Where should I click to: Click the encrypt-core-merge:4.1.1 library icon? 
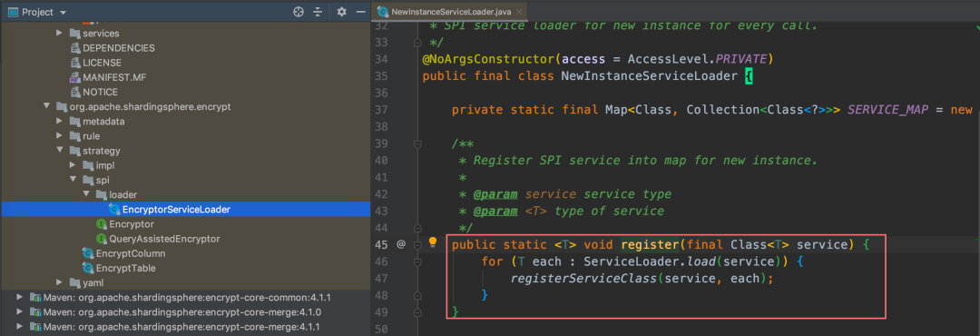[35, 327]
